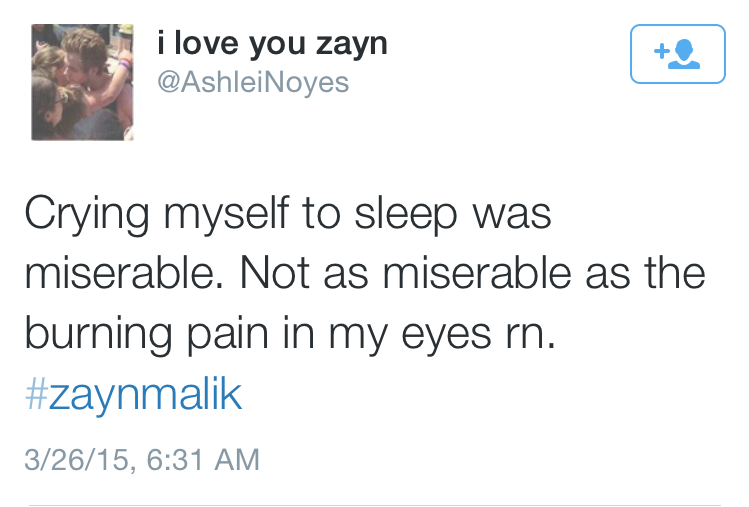Follow the user via the add-person icon
749x507 pixels.
(x=677, y=54)
